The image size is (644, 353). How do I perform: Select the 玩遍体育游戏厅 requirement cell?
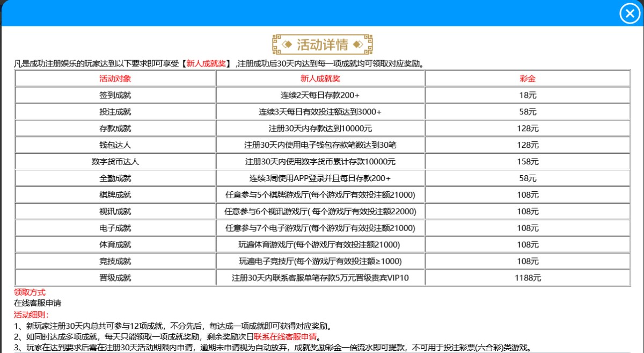click(x=320, y=244)
